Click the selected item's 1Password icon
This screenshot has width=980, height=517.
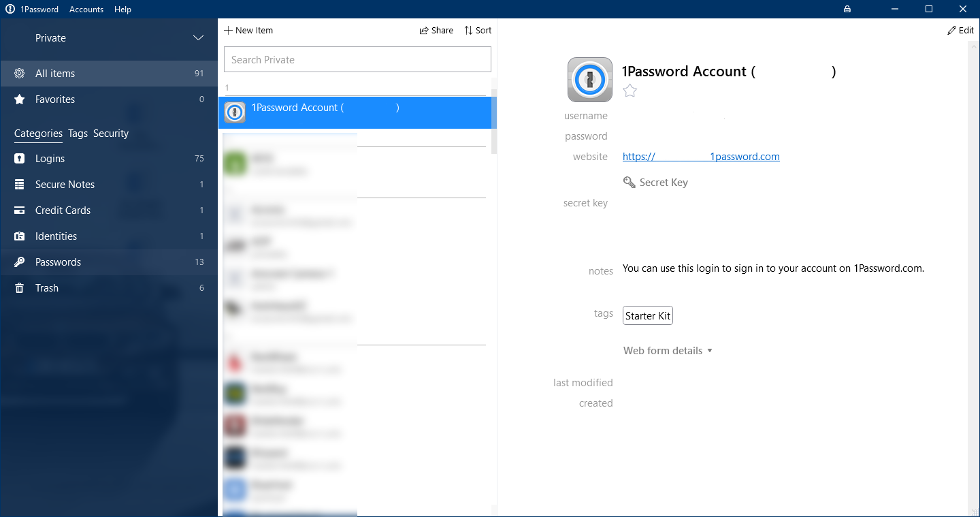[235, 112]
